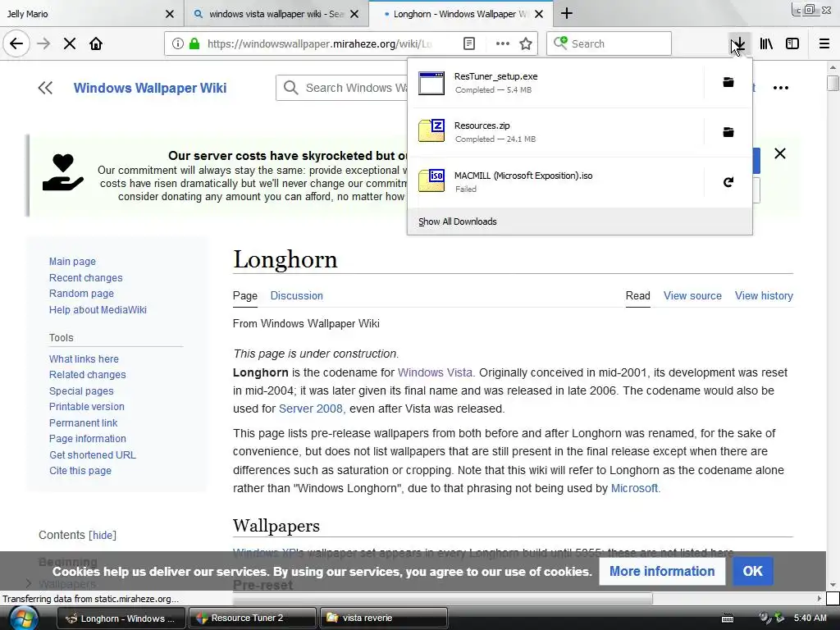Stop loading with the X toolbar button
Viewport: 840px width, 630px height.
(70, 43)
